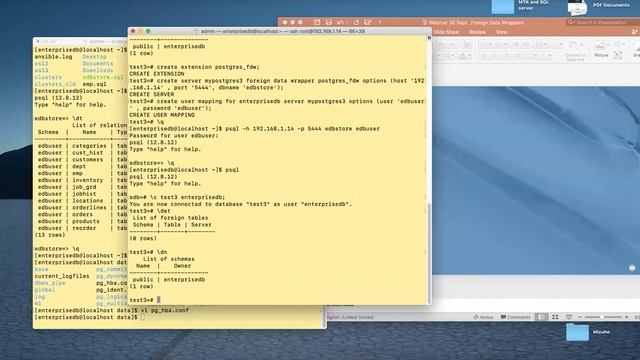
Task: Select the PDF Documents item on desktop
Action: point(578,7)
